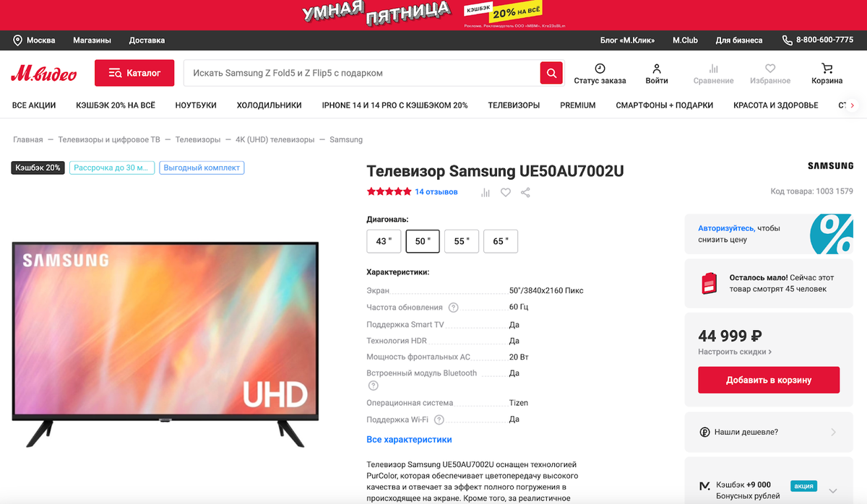Viewport: 867px width, 504px height.
Task: Select the 55" diagonal option
Action: (x=462, y=241)
